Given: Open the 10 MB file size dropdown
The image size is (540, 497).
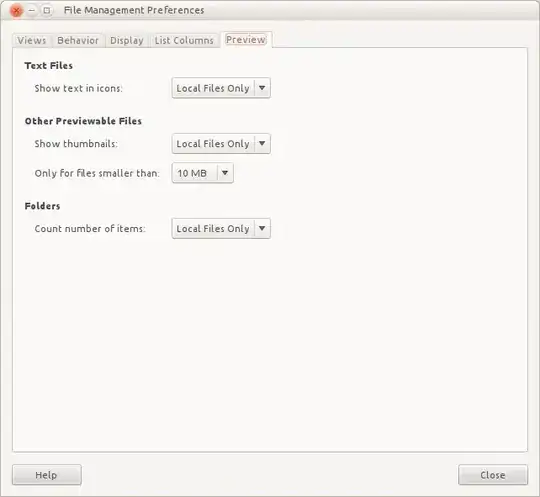Looking at the screenshot, I should [x=202, y=173].
